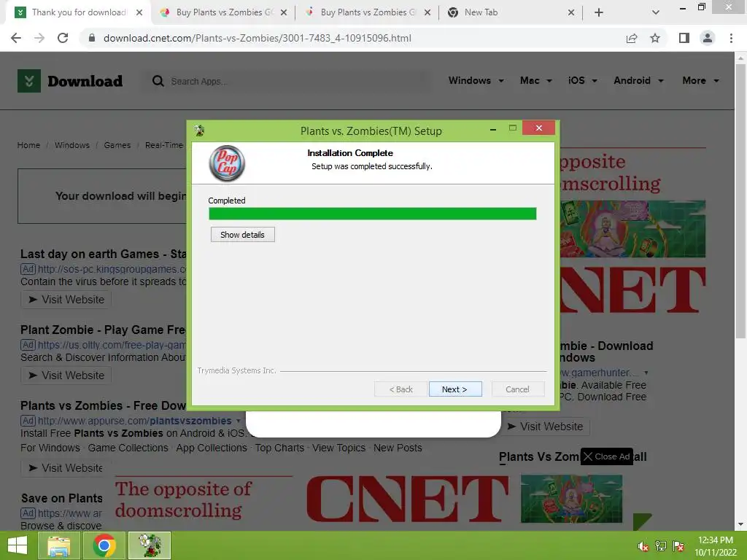Close the bottom CNET ad
Screen dimensions: 747x560
(606, 456)
